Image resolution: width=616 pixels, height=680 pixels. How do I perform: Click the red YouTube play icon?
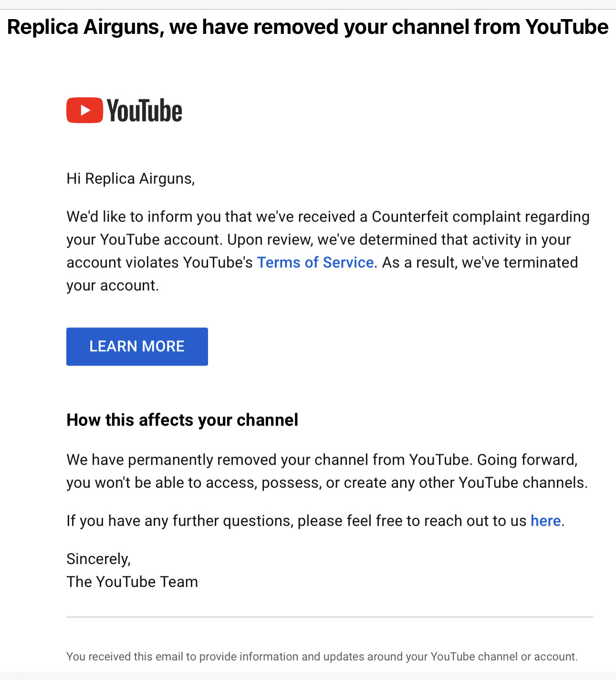84,110
